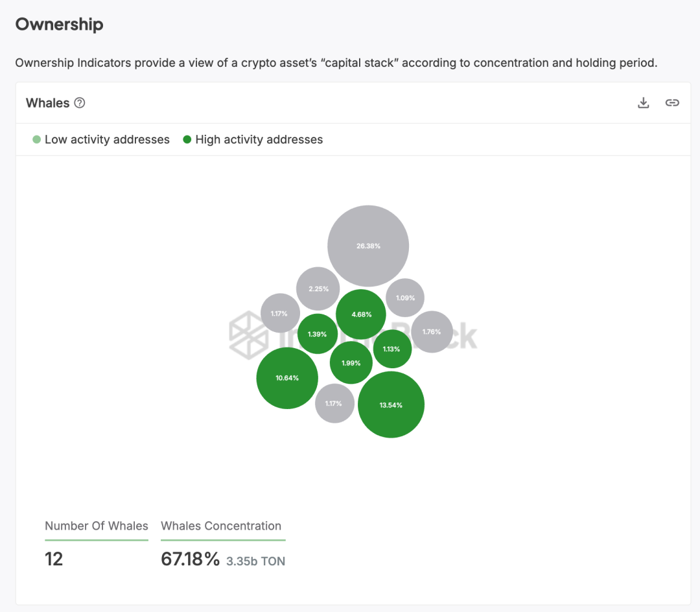Image resolution: width=700 pixels, height=612 pixels.
Task: Click the green 13.54% bubble
Action: pos(391,405)
